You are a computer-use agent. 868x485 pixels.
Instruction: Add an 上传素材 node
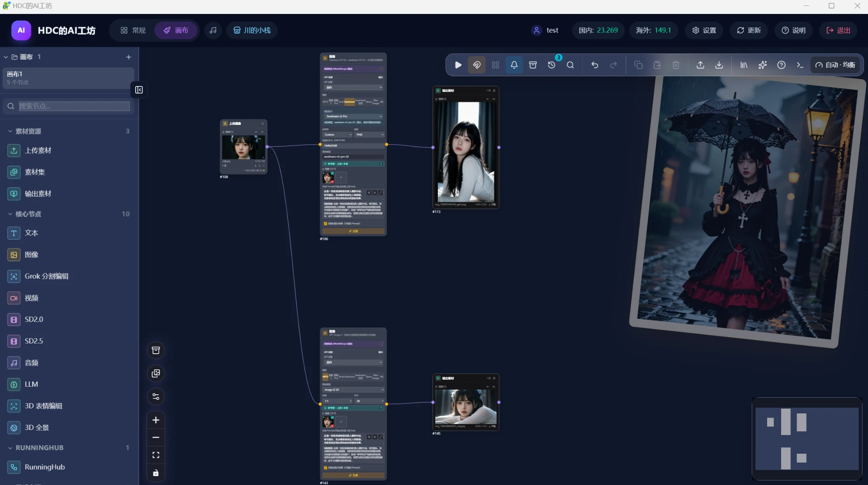point(68,151)
